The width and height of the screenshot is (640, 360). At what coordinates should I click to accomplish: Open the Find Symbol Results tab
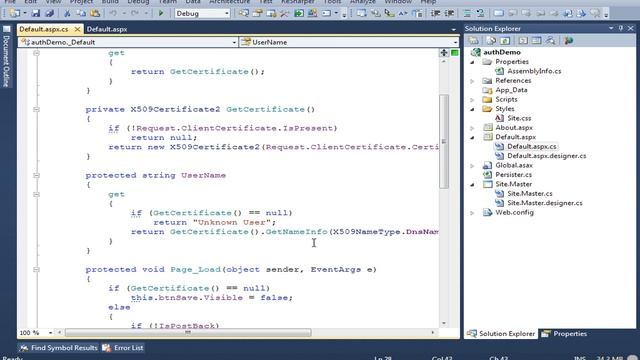[x=59, y=348]
